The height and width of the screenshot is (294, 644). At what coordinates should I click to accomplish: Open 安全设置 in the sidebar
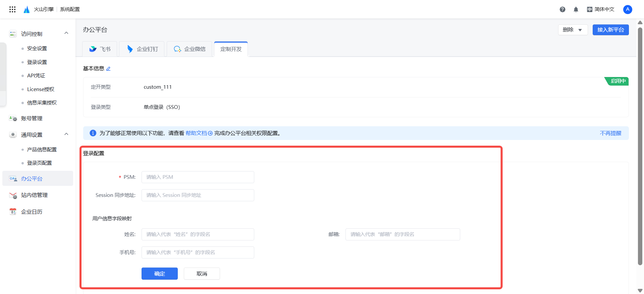pos(37,49)
